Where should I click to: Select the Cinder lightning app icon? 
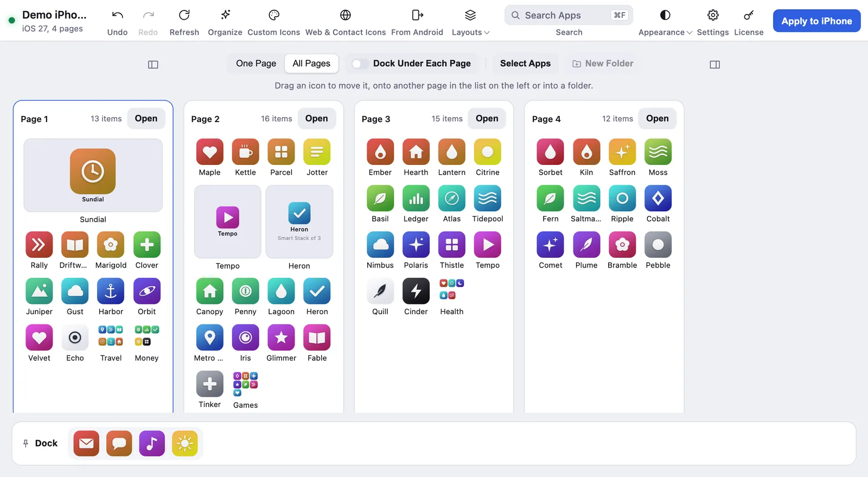(416, 291)
